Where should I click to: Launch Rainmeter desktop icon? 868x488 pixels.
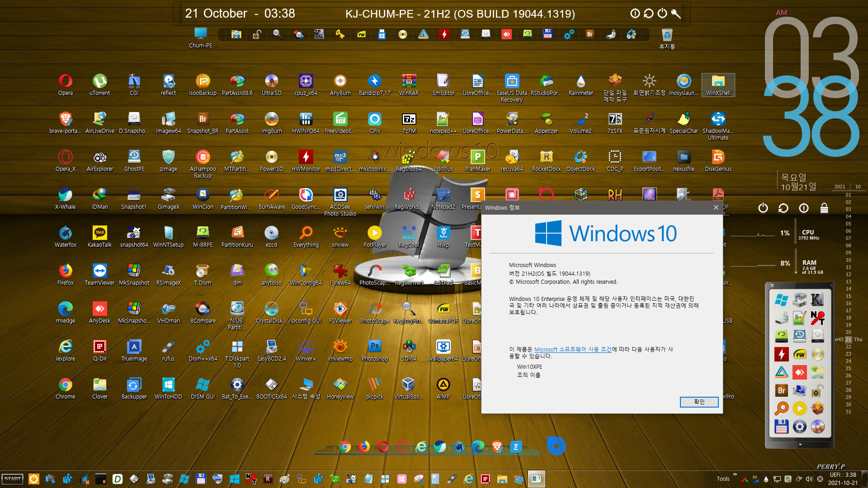click(x=580, y=85)
